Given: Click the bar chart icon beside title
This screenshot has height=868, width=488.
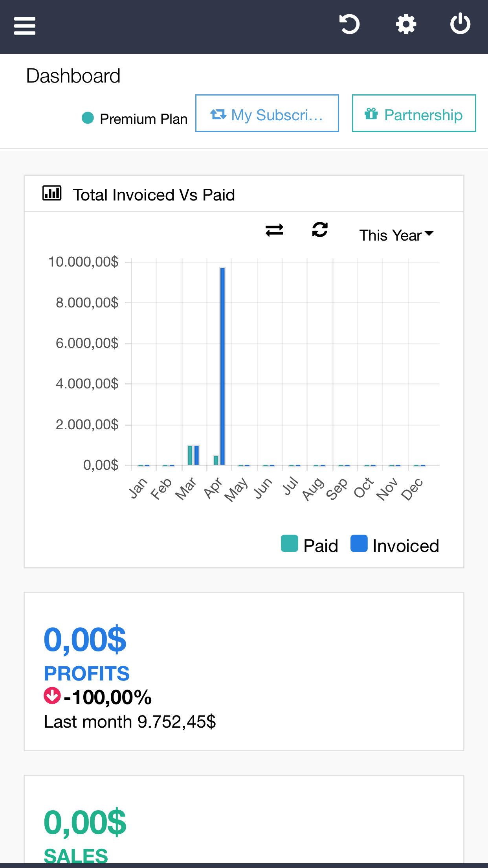Looking at the screenshot, I should [x=52, y=193].
